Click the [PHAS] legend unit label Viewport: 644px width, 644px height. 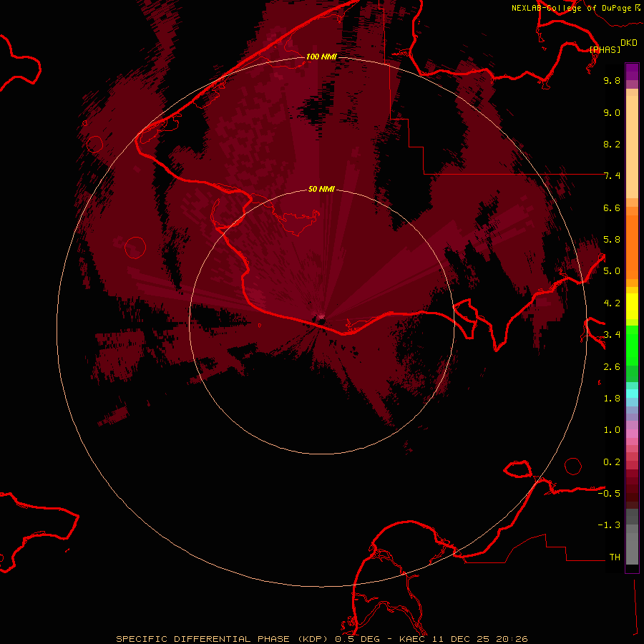tap(605, 49)
